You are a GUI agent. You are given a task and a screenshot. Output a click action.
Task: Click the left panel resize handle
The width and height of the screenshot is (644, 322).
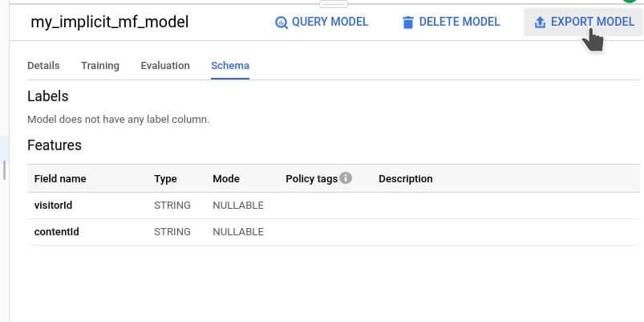4,169
